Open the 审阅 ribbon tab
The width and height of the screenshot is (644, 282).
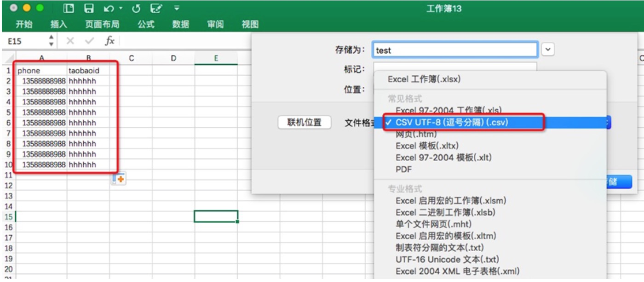215,24
